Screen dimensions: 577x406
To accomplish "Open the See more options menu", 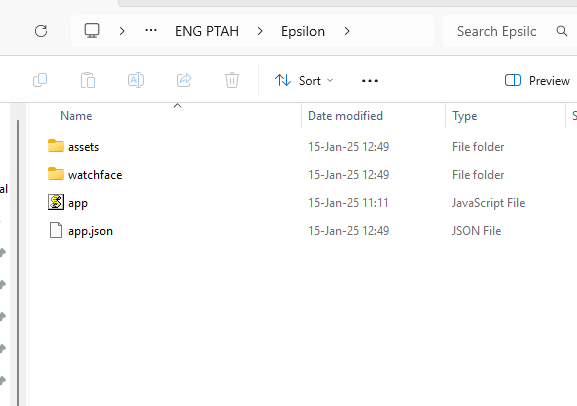I will click(370, 81).
